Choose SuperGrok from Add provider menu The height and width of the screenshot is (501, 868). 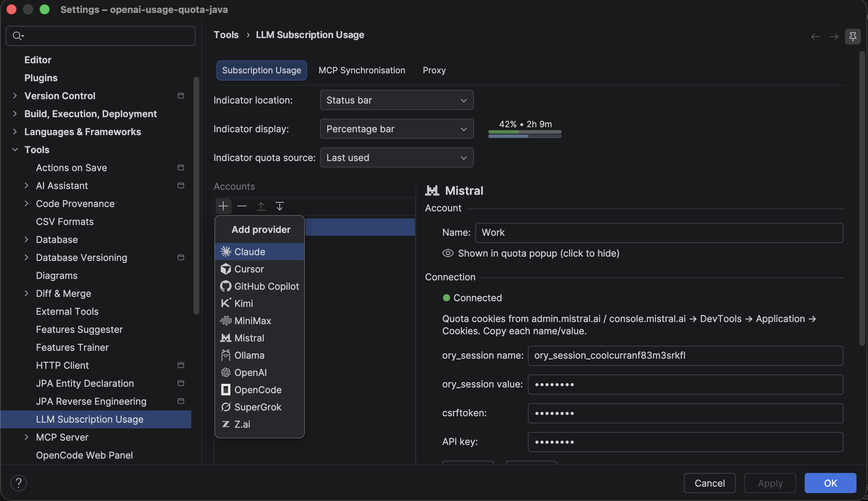click(x=260, y=407)
